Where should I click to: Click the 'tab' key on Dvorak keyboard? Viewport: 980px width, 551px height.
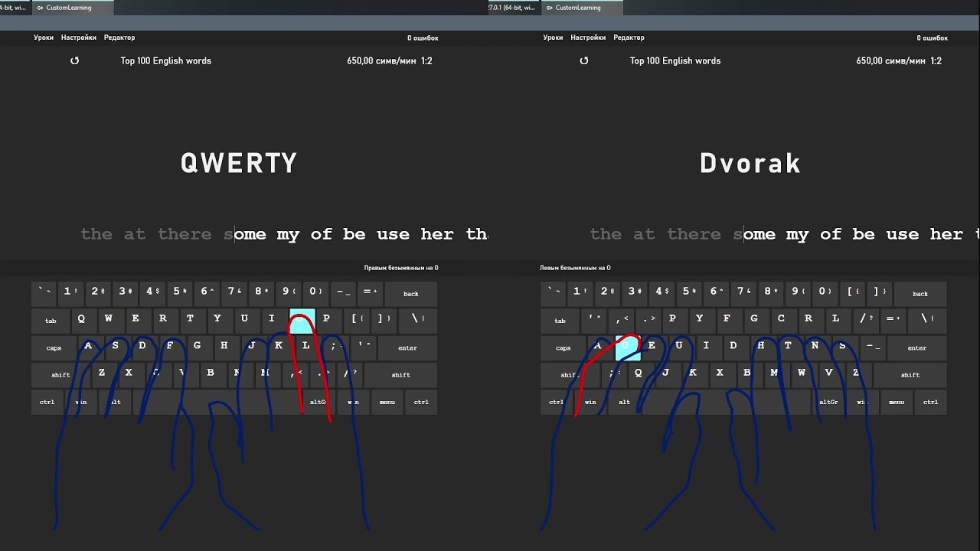tap(560, 321)
